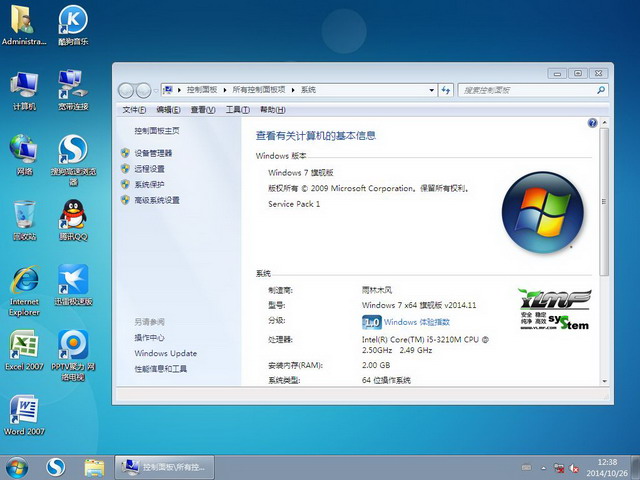This screenshot has height=480, width=640.
Task: Select the RAM value '2.00 GB'
Action: pos(376,365)
